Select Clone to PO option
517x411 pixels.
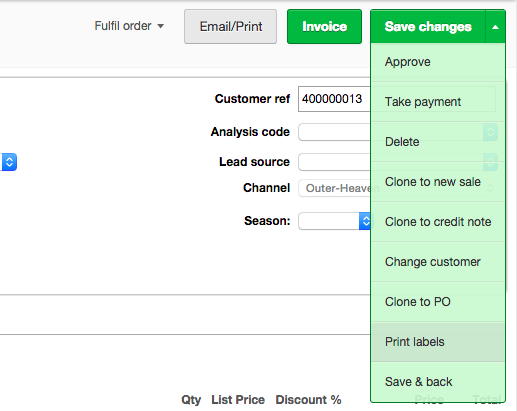click(x=438, y=302)
